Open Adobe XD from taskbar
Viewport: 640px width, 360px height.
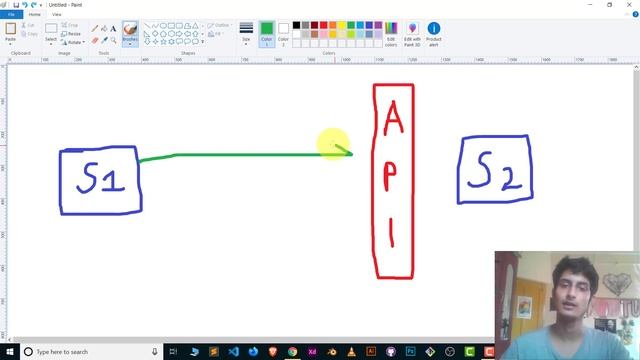click(x=312, y=351)
